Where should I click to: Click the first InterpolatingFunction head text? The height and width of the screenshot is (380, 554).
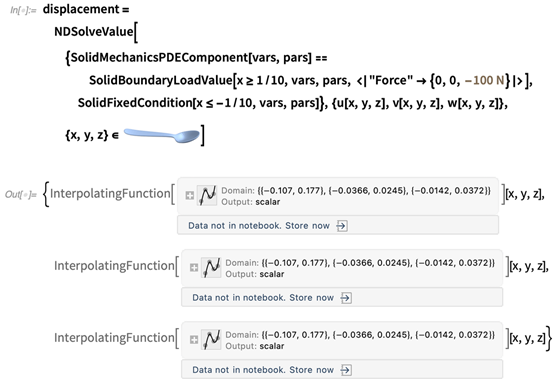(x=110, y=194)
